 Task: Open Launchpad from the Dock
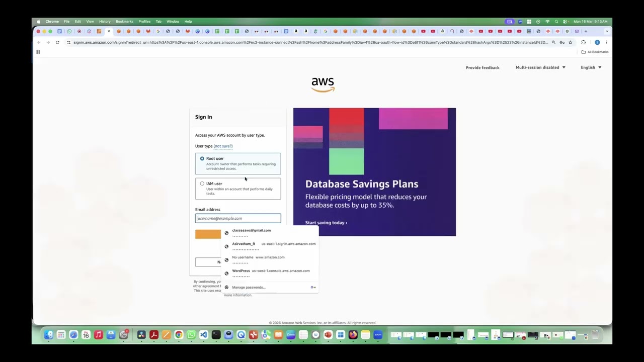click(x=61, y=335)
